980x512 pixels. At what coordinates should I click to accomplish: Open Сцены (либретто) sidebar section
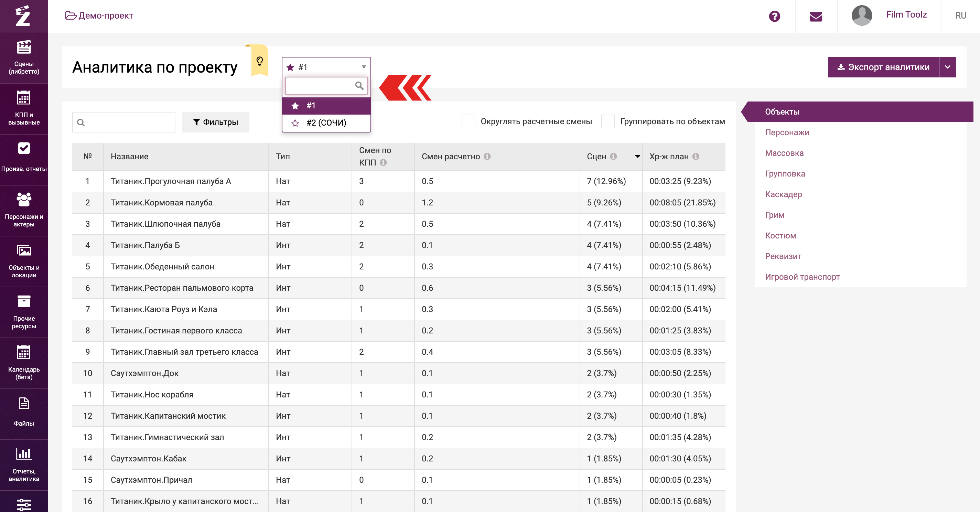pyautogui.click(x=24, y=57)
